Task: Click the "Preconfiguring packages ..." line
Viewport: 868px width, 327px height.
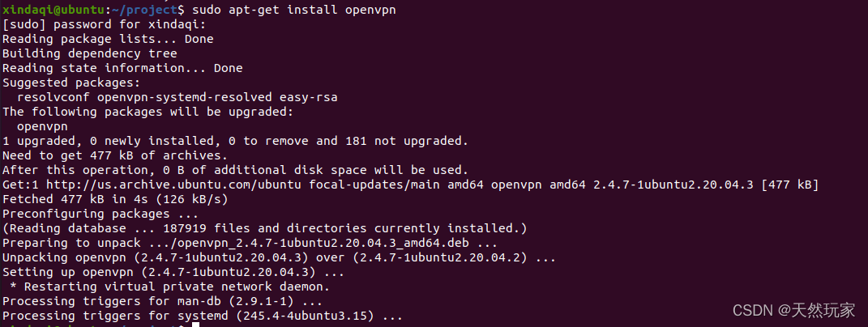Action: click(x=99, y=214)
